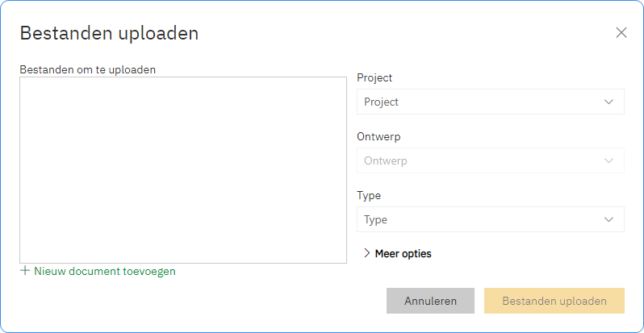Screen dimensions: 644x333
Task: Open the Ontwerp combo box
Action: [490, 160]
